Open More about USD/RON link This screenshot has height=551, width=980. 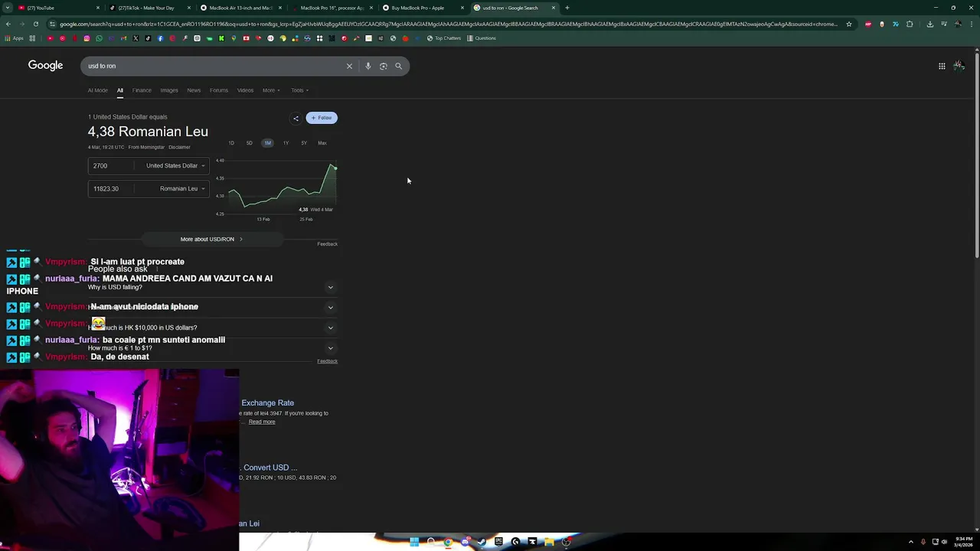click(x=211, y=239)
